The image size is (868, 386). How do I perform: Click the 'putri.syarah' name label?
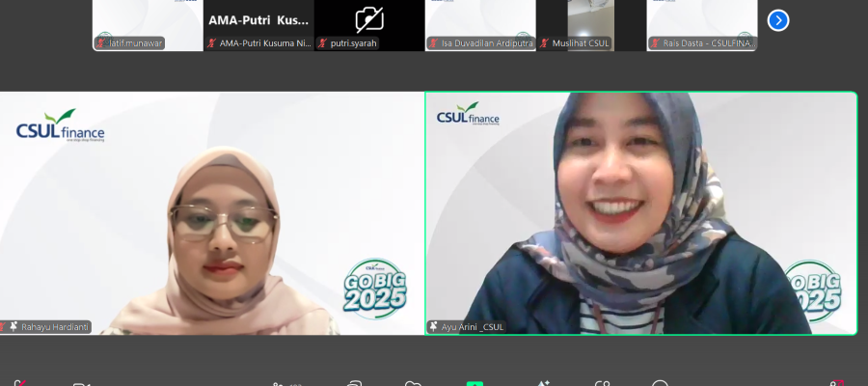[x=354, y=43]
